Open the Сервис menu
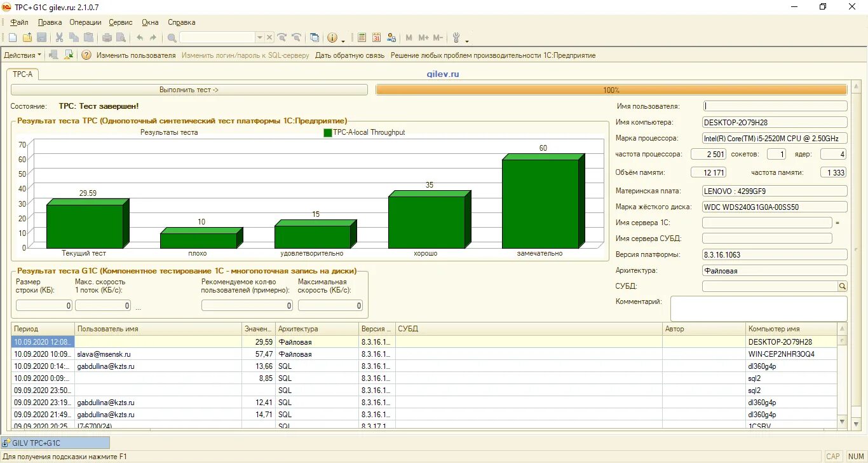 click(121, 22)
